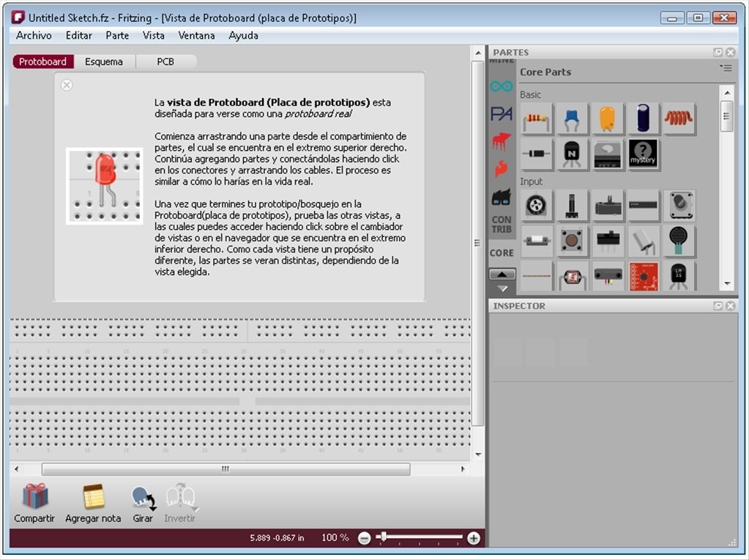
Task: Switch to the PCB view tab
Action: [x=165, y=61]
